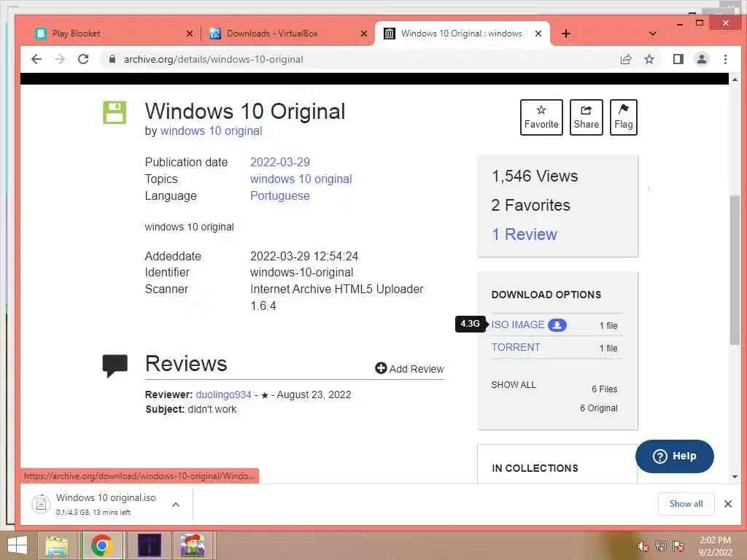
Task: Go back to the previous page
Action: (x=36, y=59)
